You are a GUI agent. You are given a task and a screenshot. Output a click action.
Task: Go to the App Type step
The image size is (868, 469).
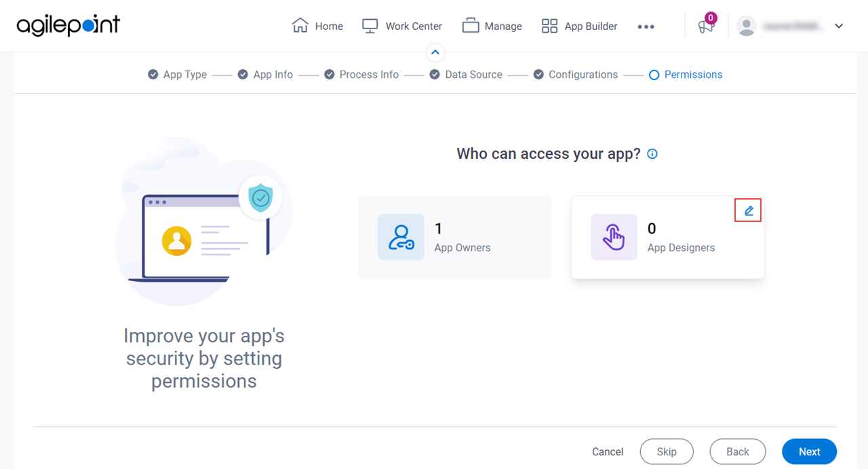click(178, 75)
